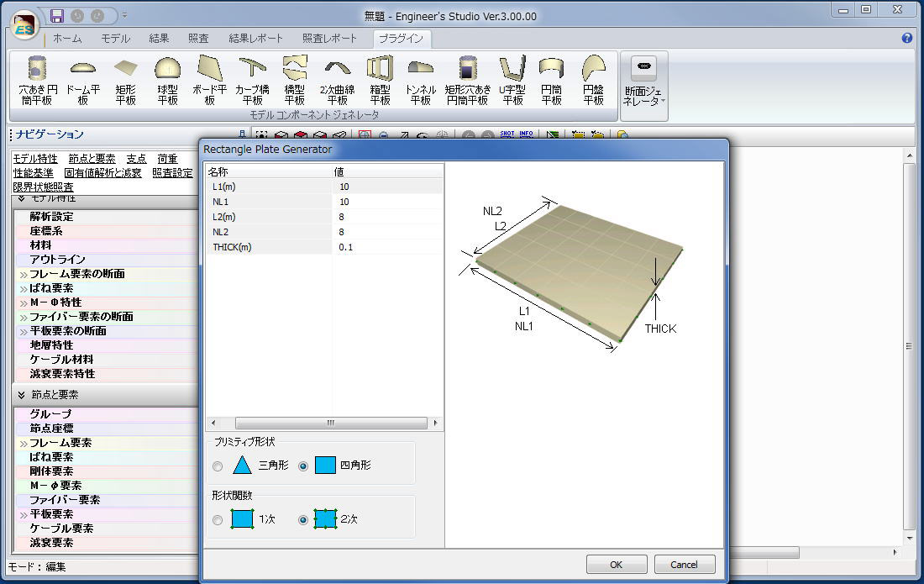Switch to the モデル ribbon tab
Image resolution: width=924 pixels, height=584 pixels.
(116, 39)
